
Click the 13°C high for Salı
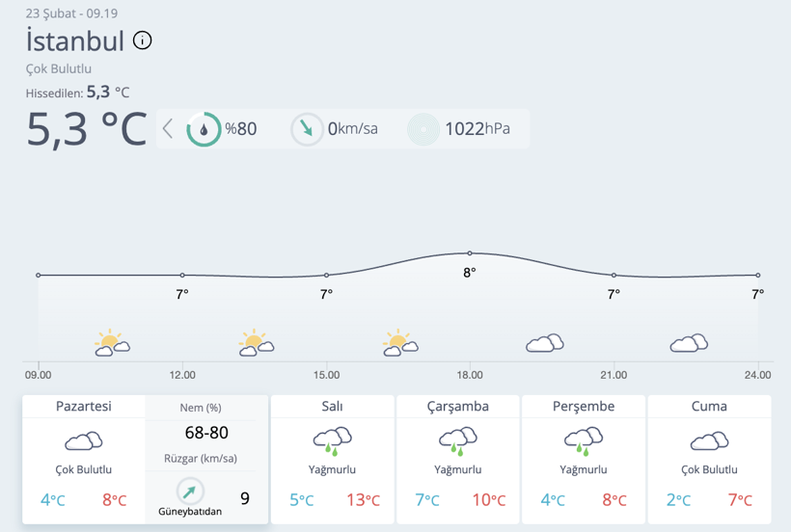click(x=364, y=500)
